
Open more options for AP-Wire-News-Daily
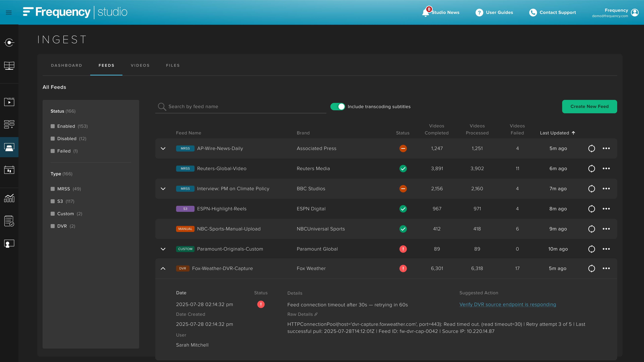(x=606, y=148)
